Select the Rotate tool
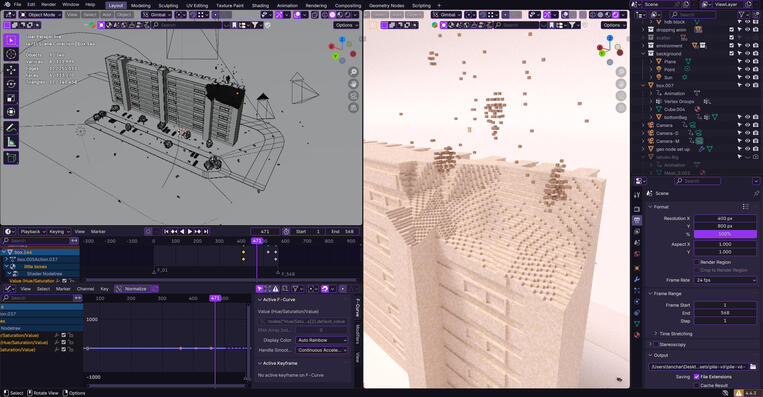 11,84
